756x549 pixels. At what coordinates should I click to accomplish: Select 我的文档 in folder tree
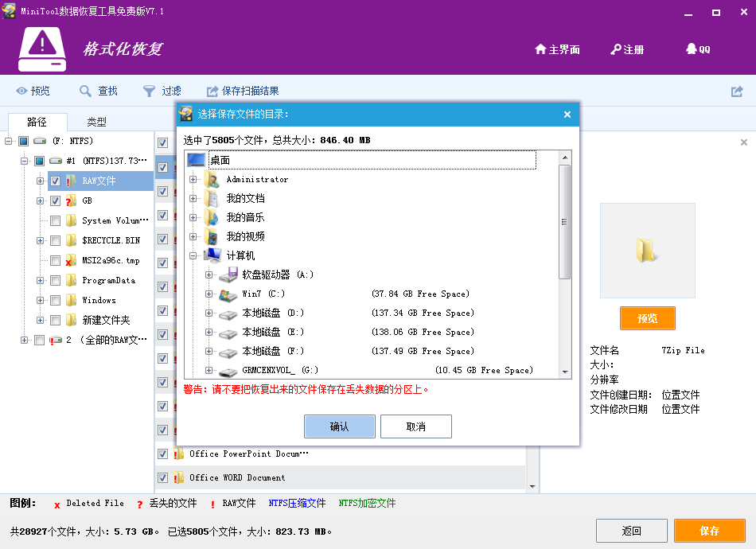[245, 198]
